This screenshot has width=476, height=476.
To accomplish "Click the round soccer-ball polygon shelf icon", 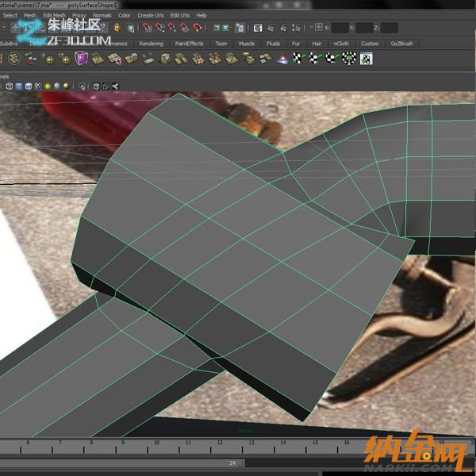I will pos(14,59).
